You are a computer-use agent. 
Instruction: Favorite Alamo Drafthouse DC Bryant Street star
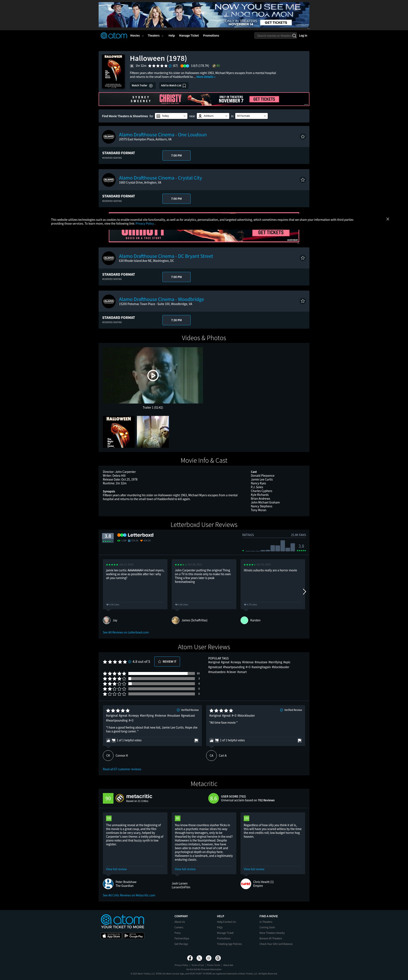click(303, 258)
